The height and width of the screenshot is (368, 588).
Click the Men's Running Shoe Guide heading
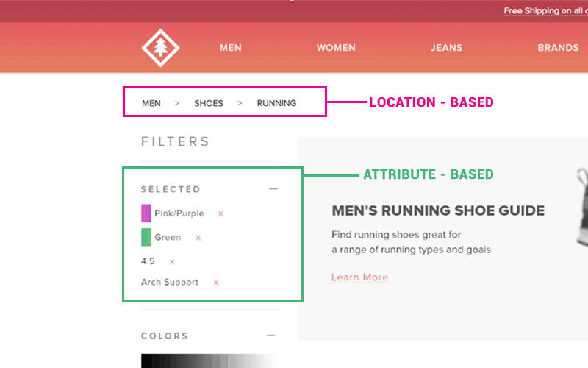(x=438, y=210)
